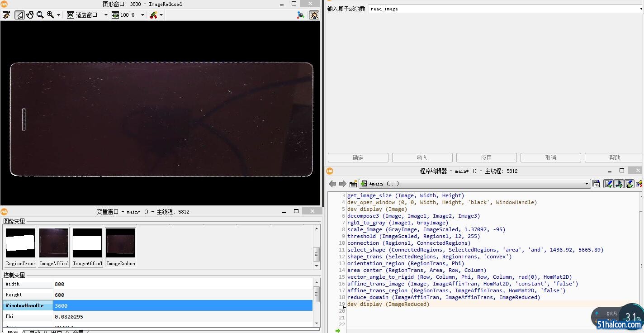Select the hand pan tool

point(30,15)
